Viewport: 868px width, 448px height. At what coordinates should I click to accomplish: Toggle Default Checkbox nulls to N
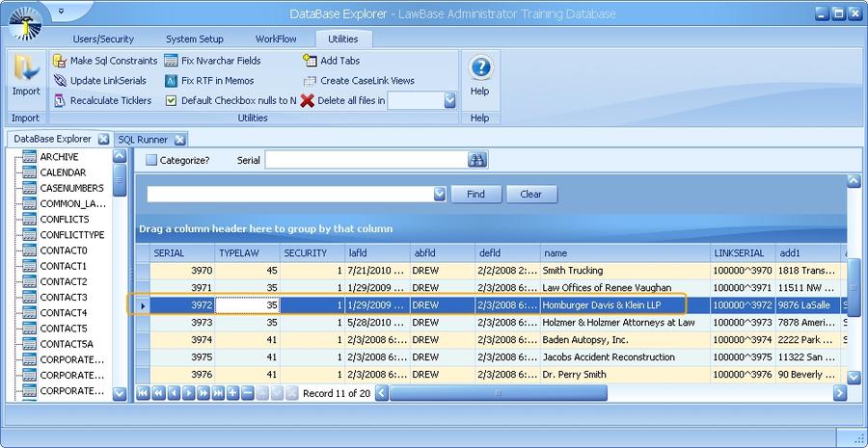click(x=171, y=100)
